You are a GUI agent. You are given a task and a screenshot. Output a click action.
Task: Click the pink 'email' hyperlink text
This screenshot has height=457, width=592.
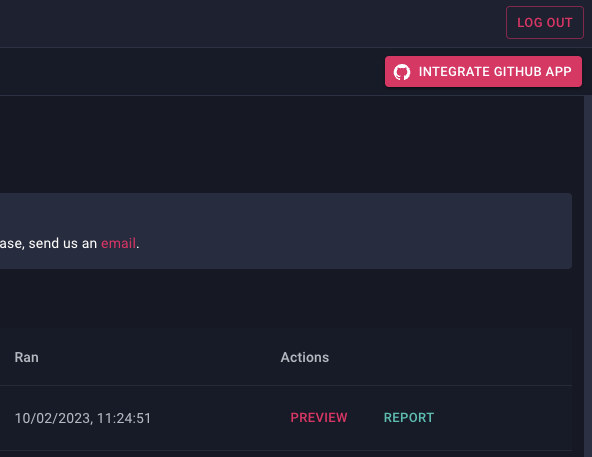[x=118, y=243]
